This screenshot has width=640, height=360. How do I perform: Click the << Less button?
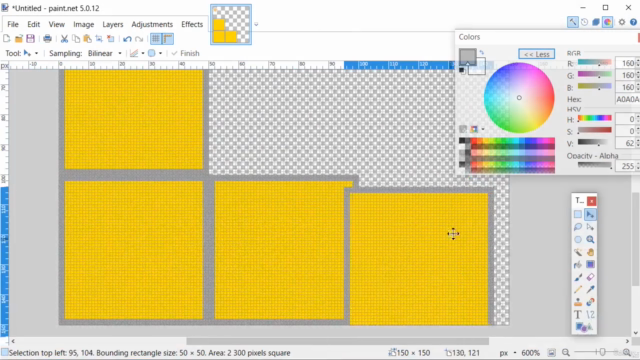(536, 54)
